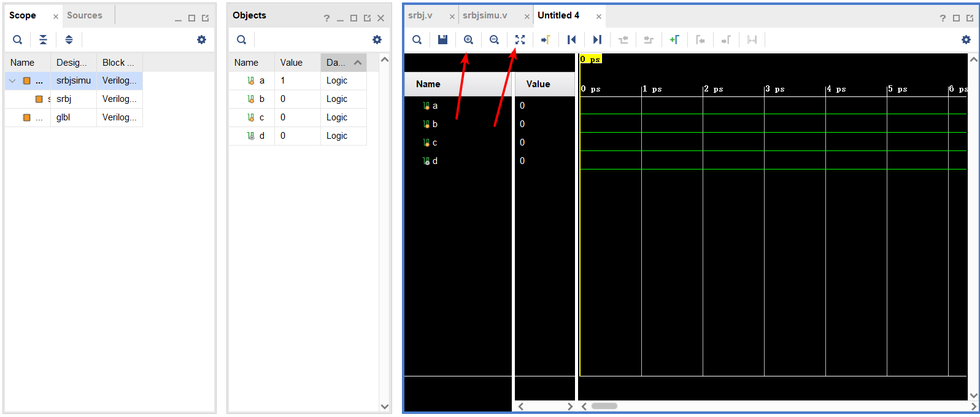
Task: Click the horizontal scrollbar thumb under the waveform
Action: click(x=604, y=406)
